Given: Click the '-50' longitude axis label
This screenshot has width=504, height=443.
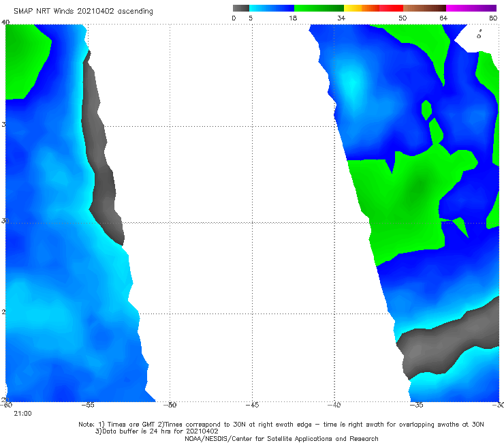Looking at the screenshot, I should [x=170, y=405].
